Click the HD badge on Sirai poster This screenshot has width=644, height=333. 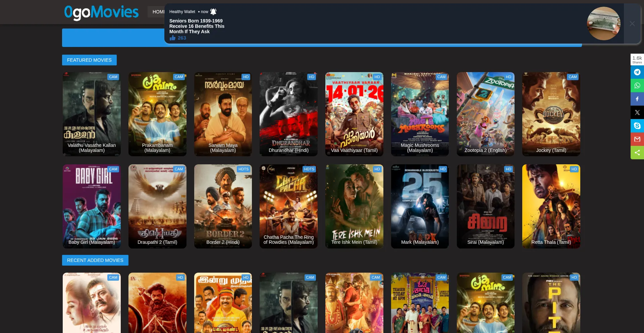click(508, 169)
